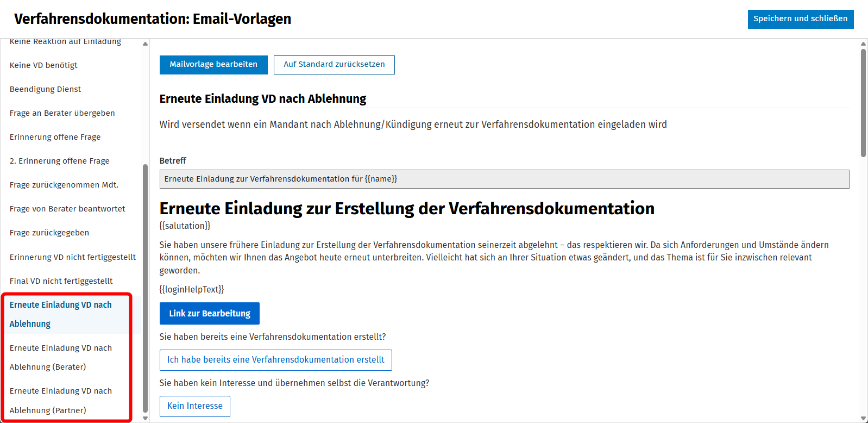The height and width of the screenshot is (423, 868).
Task: Select Keine Reaktion auf Einladung template
Action: 65,42
